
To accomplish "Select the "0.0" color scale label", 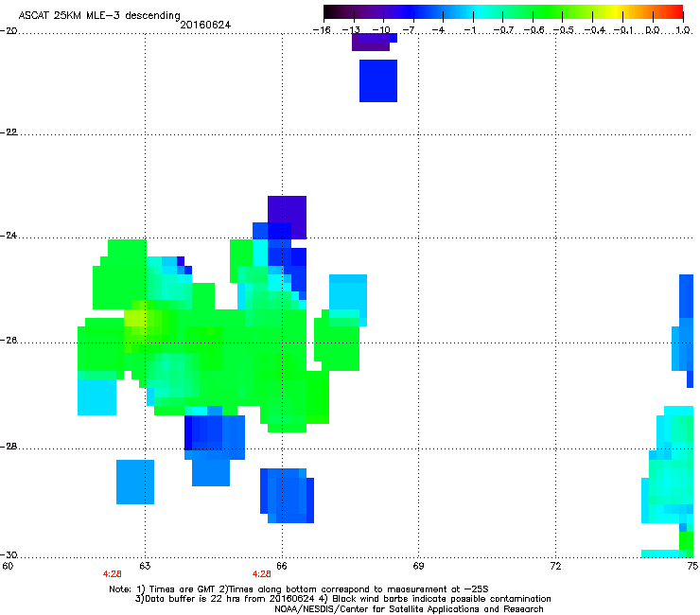I will 653,30.
